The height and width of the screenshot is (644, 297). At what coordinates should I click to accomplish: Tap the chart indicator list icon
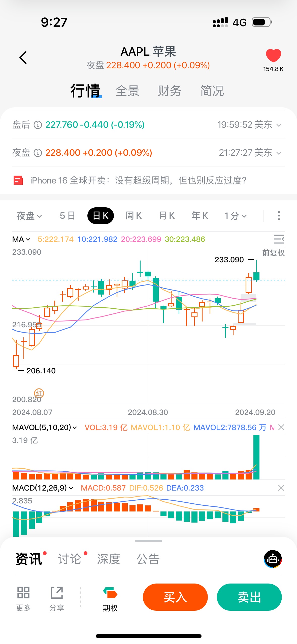[x=279, y=239]
